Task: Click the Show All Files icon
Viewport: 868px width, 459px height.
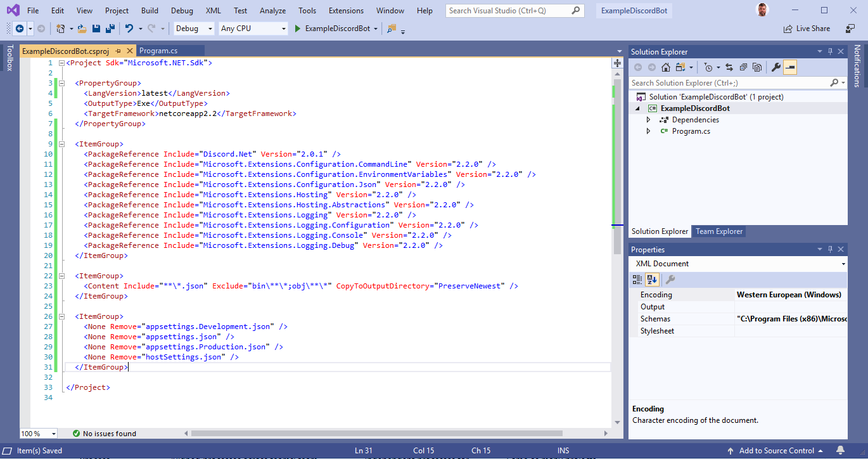Action: 756,67
